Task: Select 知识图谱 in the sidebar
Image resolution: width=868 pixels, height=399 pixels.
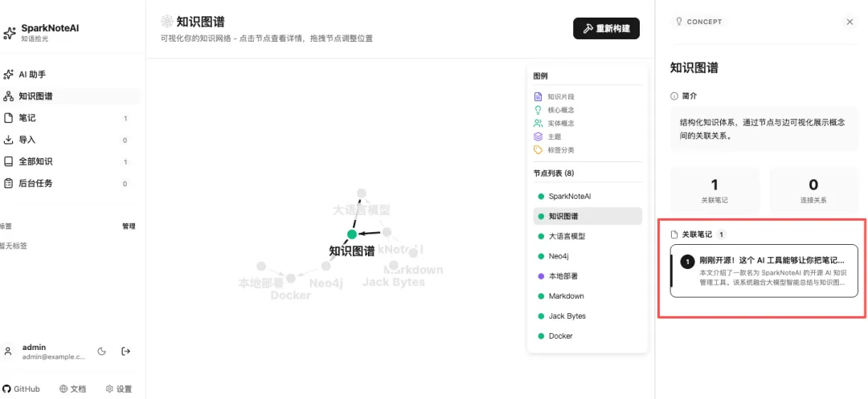Action: click(x=70, y=96)
